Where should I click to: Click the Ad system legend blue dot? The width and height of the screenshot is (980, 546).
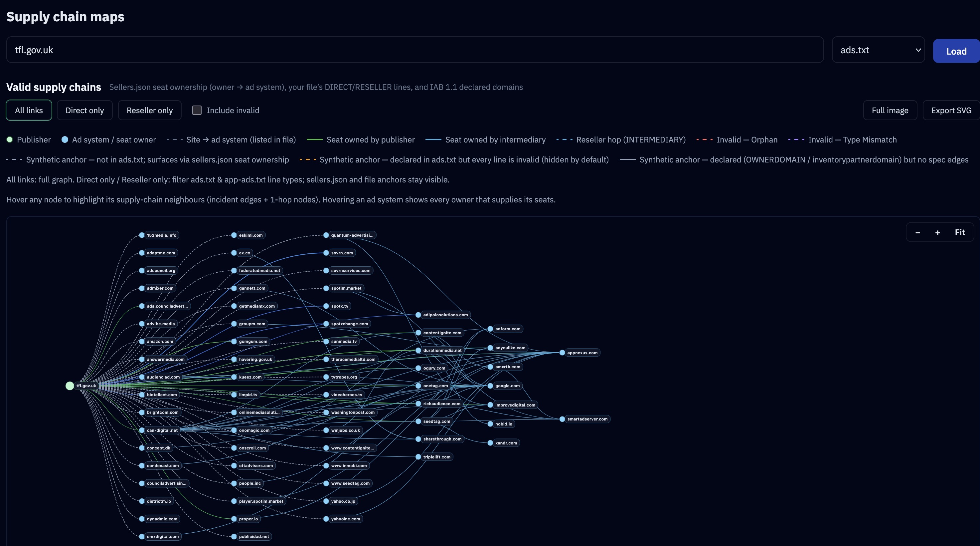[65, 140]
